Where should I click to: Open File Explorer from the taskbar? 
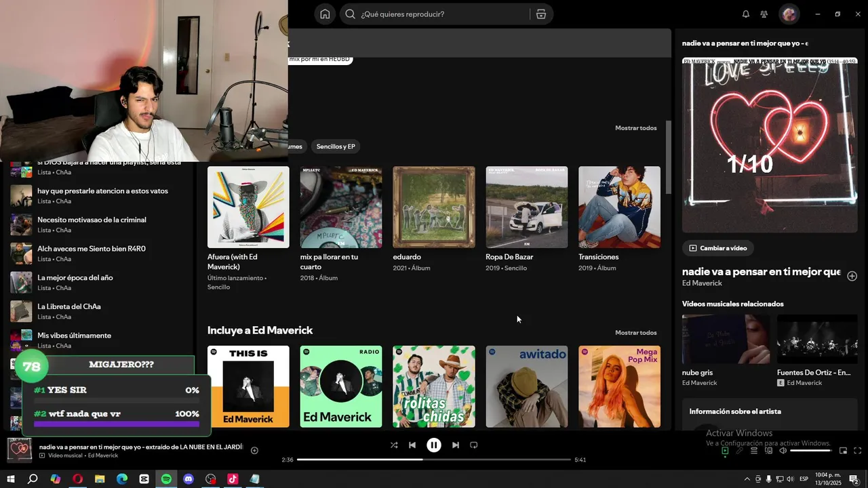100,479
